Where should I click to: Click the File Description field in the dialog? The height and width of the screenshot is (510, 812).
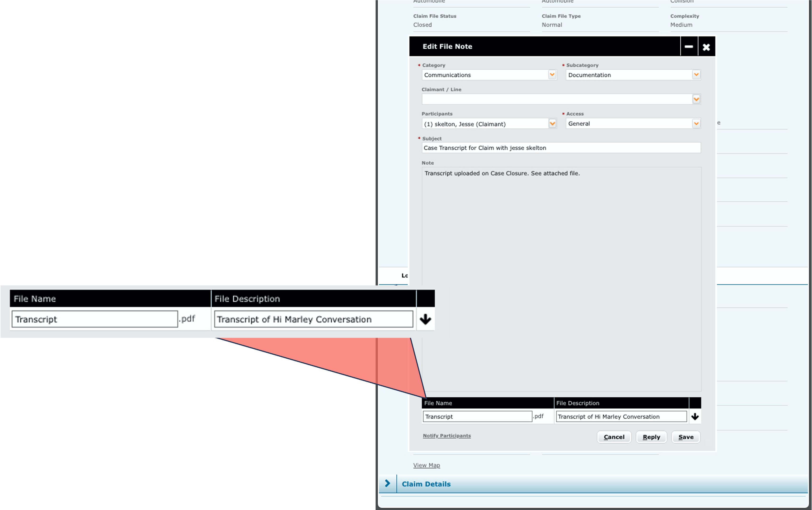coord(621,416)
